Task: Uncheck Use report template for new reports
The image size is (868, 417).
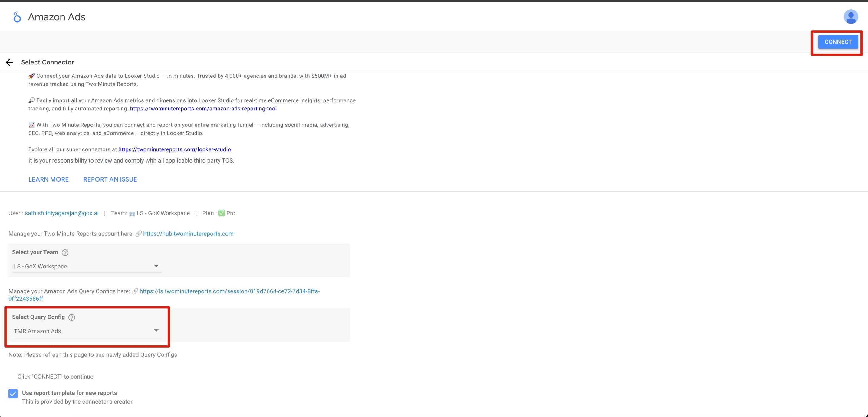Action: (13, 393)
